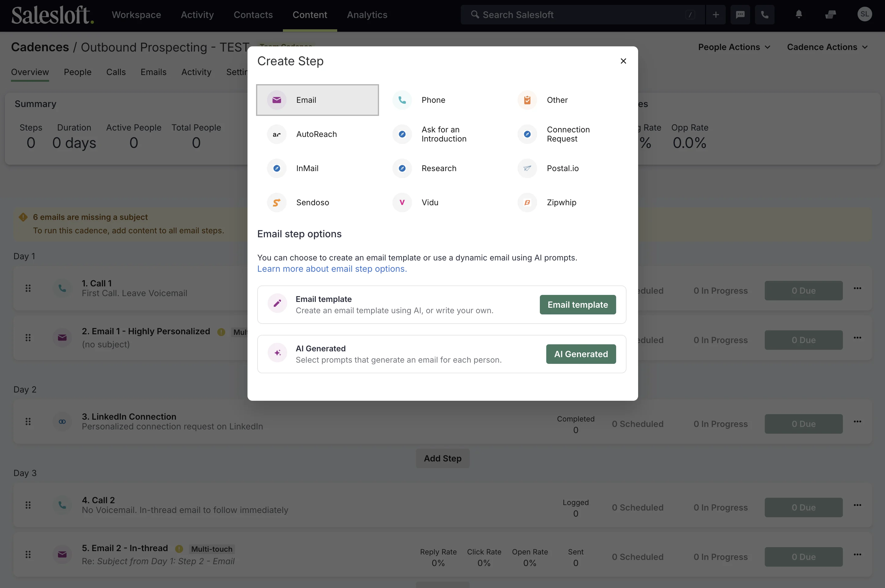Open the Activity top navigation item
The image size is (885, 588).
coord(197,15)
